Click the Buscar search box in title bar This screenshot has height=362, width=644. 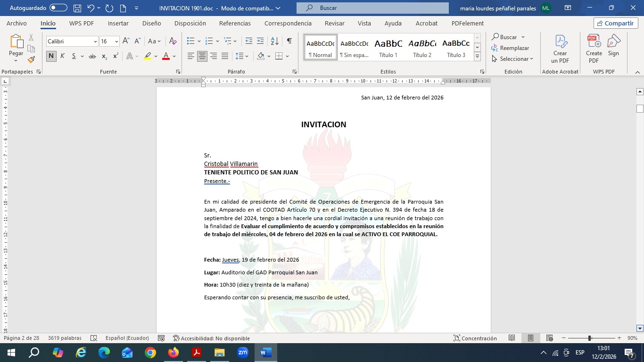coord(372,8)
